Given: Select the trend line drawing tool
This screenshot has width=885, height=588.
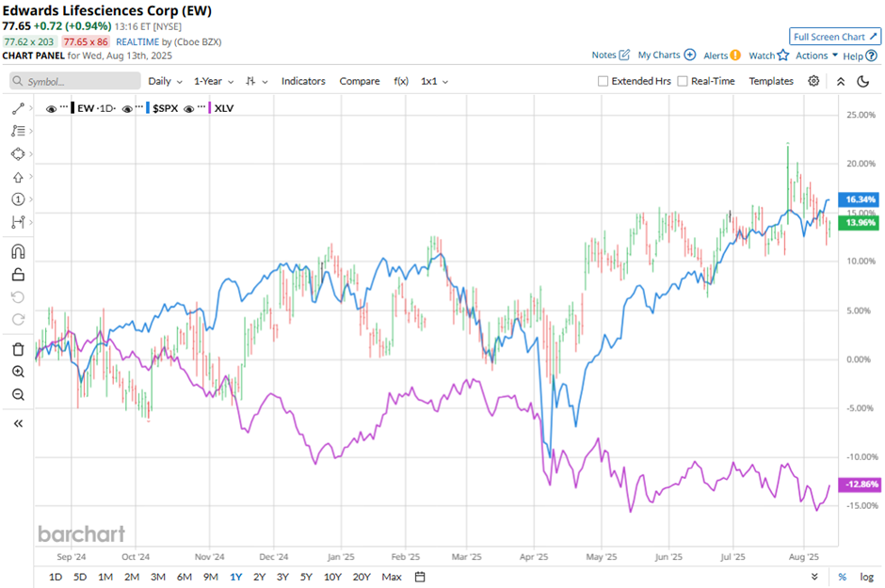Looking at the screenshot, I should [18, 108].
